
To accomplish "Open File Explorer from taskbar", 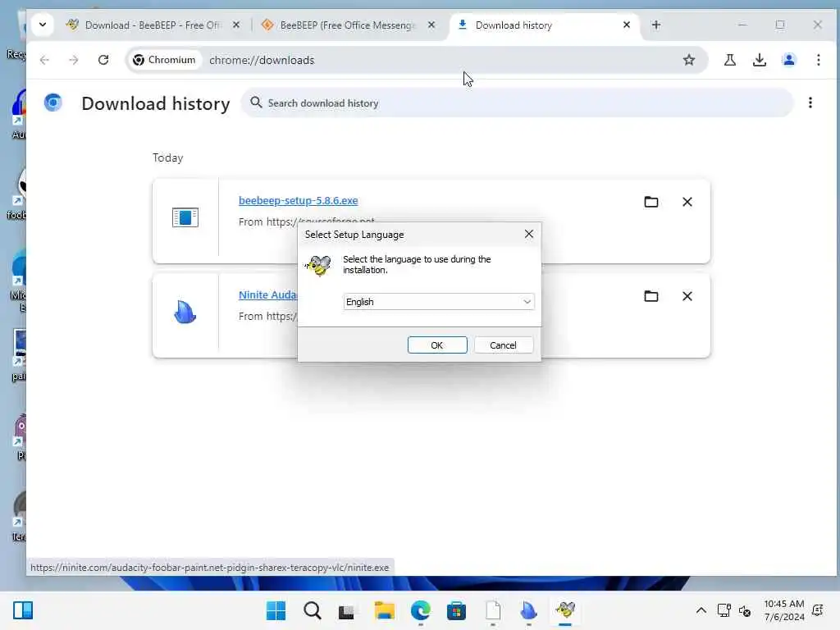I will [x=384, y=610].
